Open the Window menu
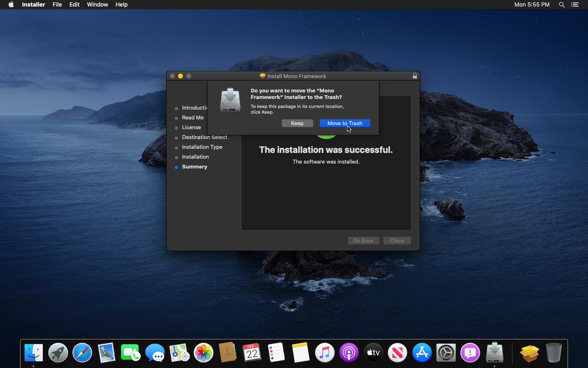Screen dimensions: 588x368 97,4
